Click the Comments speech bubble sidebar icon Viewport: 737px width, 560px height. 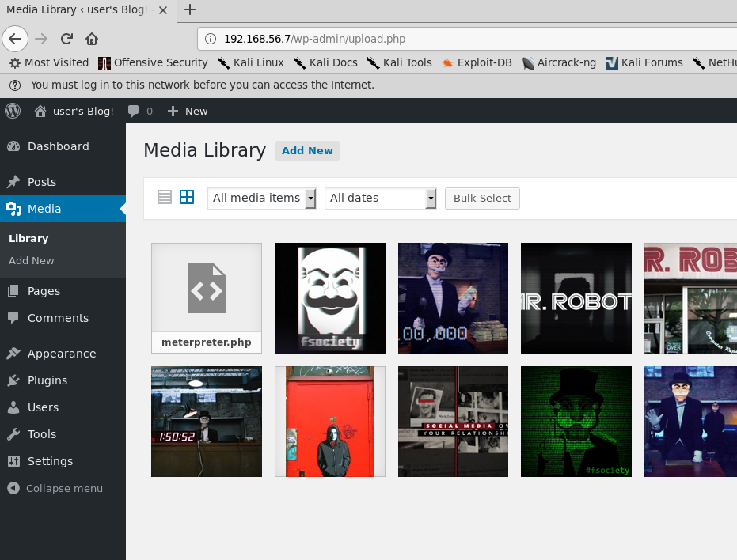(x=13, y=318)
